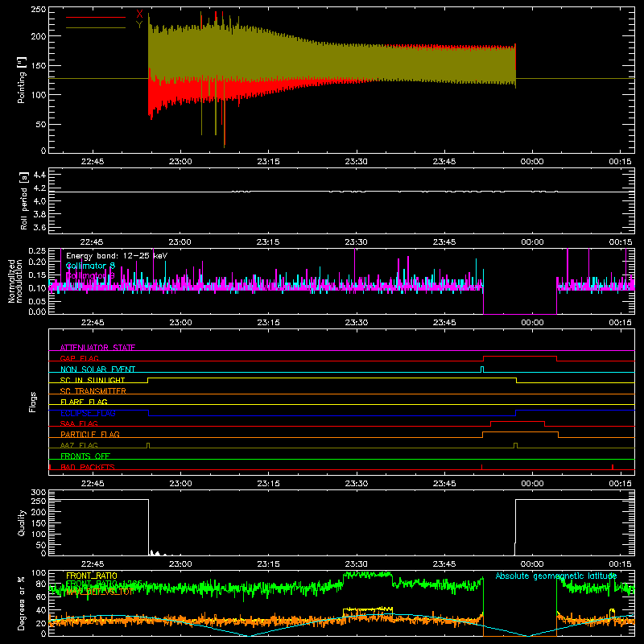Select '23:30' below the modulation plot
The image size is (644, 644).
tap(356, 323)
